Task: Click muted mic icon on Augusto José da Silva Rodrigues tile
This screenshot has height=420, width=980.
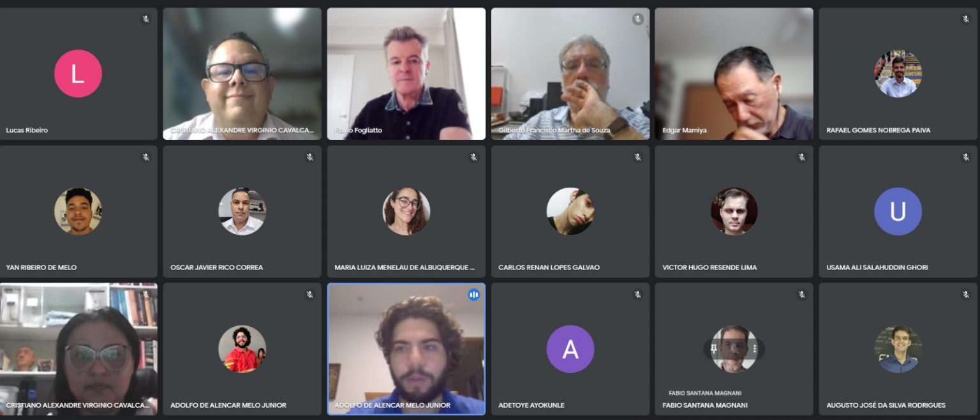Action: pyautogui.click(x=965, y=294)
